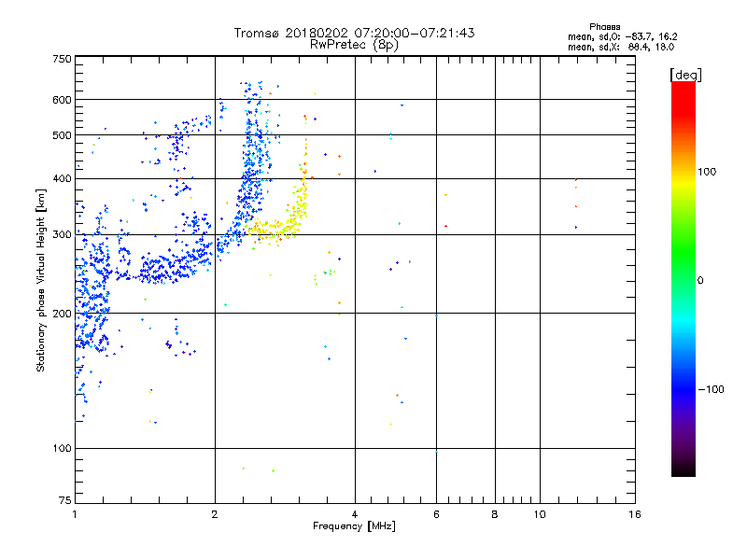Image resolution: width=747 pixels, height=560 pixels.
Task: Click the 'Frequency [MHz]' axis label
Action: click(354, 526)
